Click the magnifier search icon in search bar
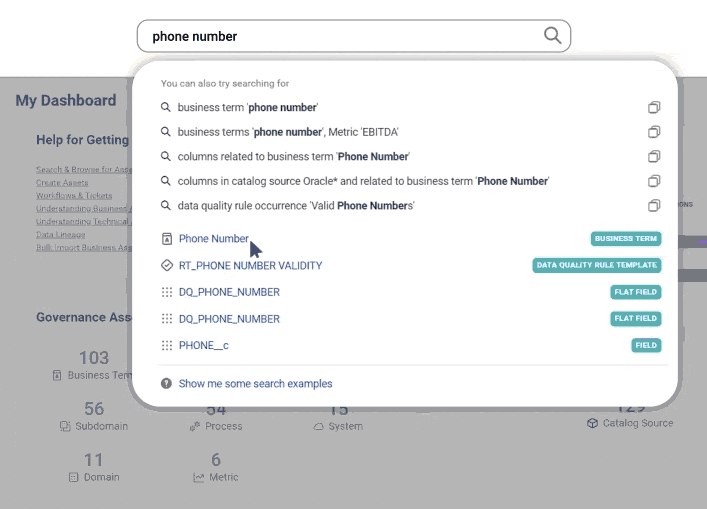The image size is (707, 509). (x=552, y=36)
